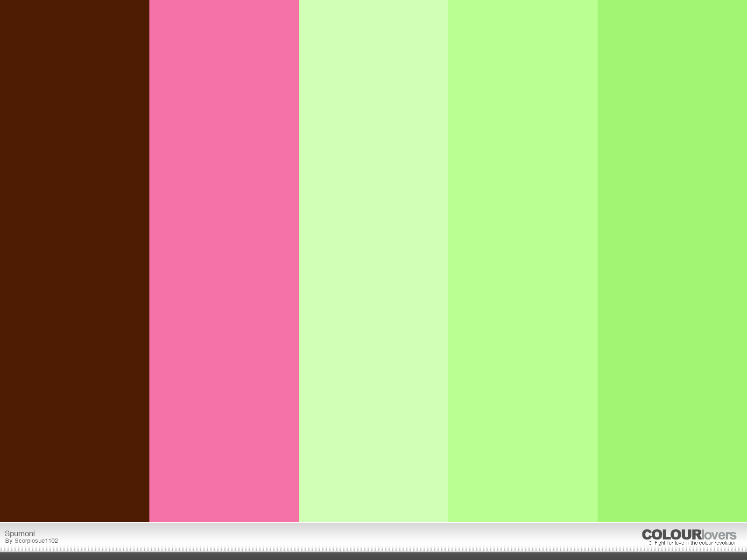The width and height of the screenshot is (747, 560).
Task: Click the COLOURlovers logo
Action: click(689, 535)
